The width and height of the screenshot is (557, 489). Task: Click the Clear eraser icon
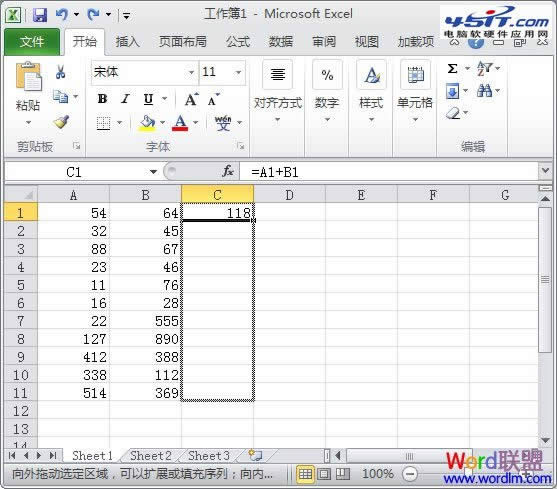pos(453,114)
